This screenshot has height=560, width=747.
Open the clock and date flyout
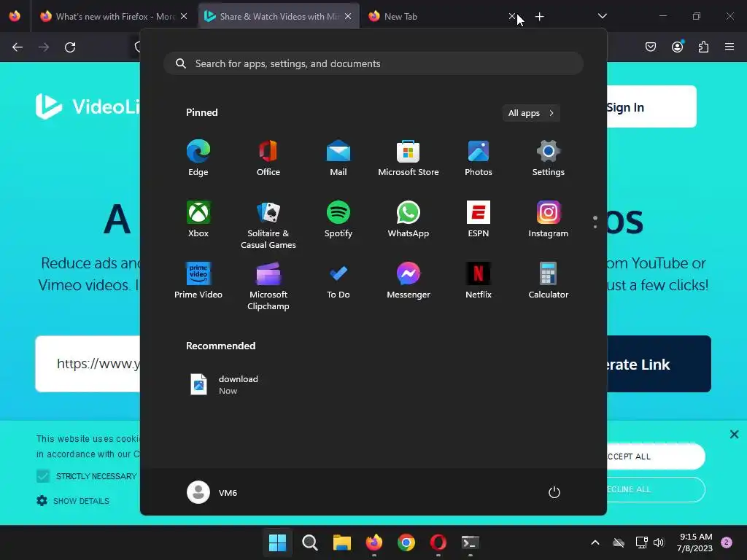694,542
